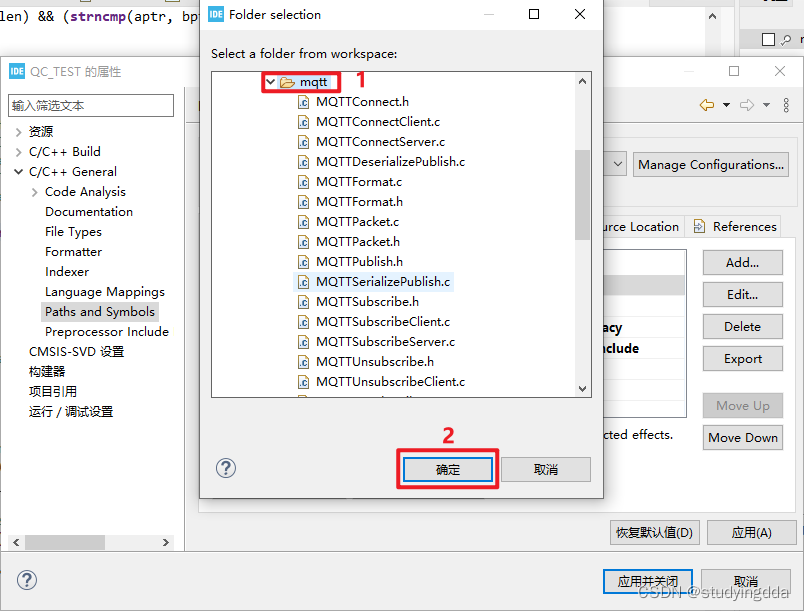This screenshot has width=804, height=611.
Task: Cancel the Folder selection dialog
Action: 546,470
